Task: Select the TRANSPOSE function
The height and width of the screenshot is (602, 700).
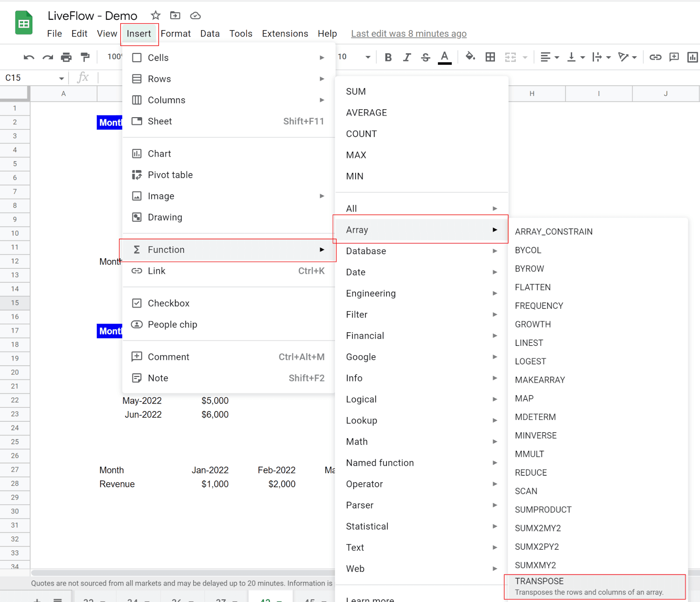Action: pyautogui.click(x=595, y=586)
